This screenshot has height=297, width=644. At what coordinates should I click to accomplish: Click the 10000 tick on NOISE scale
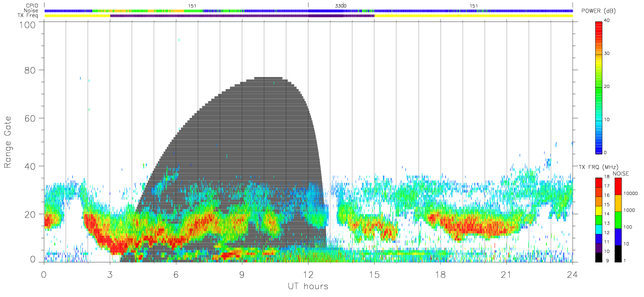tap(631, 193)
